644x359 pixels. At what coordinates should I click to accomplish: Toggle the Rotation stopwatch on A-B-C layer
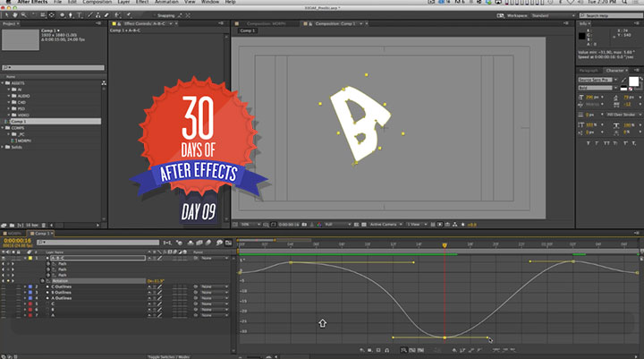pos(42,281)
